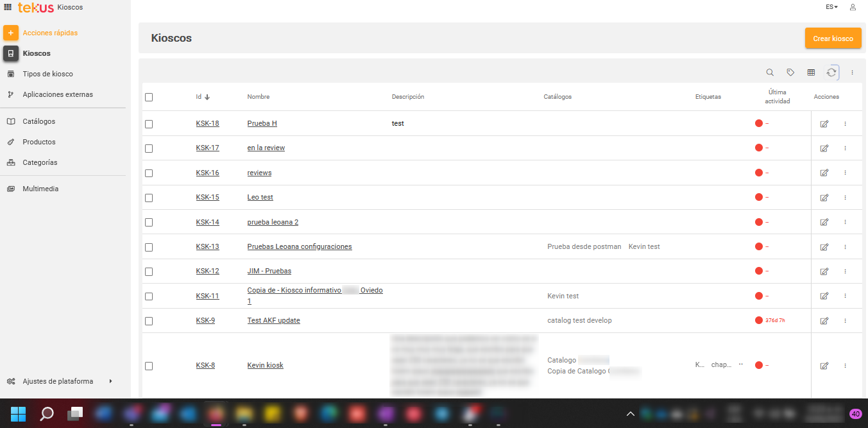
Task: Click the user profile icon
Action: pos(853,7)
